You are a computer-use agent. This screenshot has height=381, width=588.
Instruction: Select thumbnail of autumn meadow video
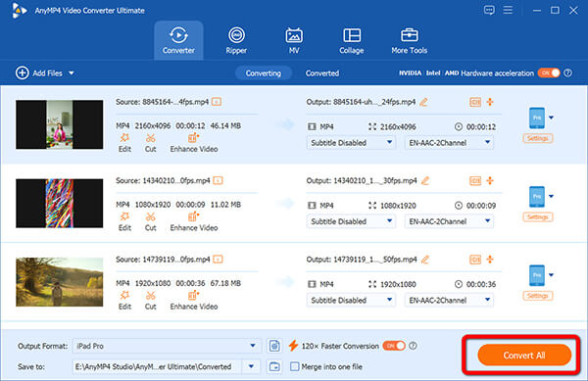(59, 282)
